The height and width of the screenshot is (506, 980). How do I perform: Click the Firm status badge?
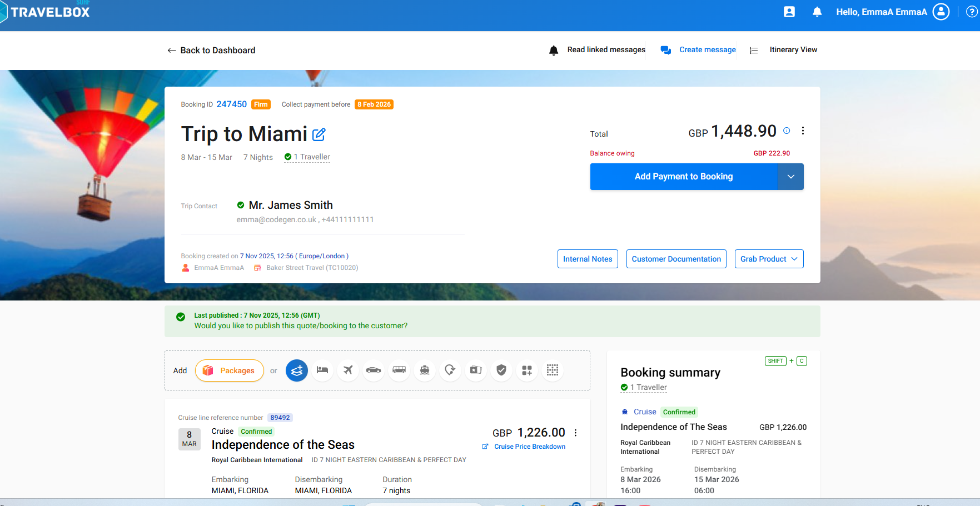pyautogui.click(x=261, y=104)
